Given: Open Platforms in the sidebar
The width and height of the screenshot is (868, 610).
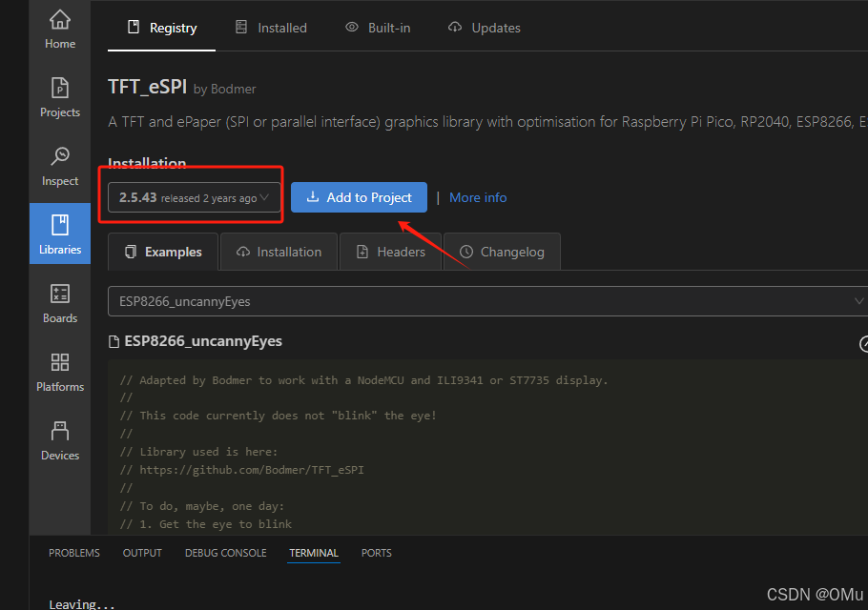Looking at the screenshot, I should pos(60,372).
